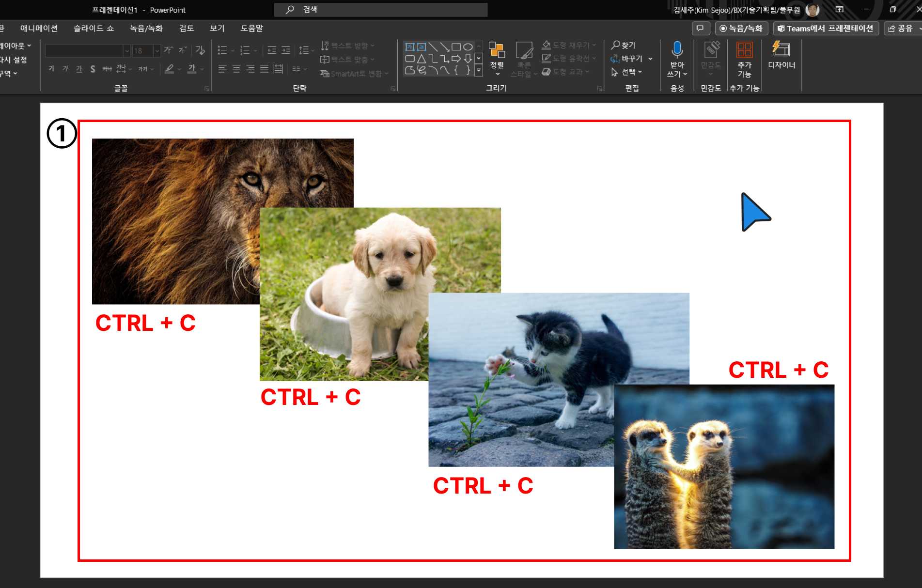Select the rectangle shape
This screenshot has height=588, width=922.
pyautogui.click(x=456, y=47)
